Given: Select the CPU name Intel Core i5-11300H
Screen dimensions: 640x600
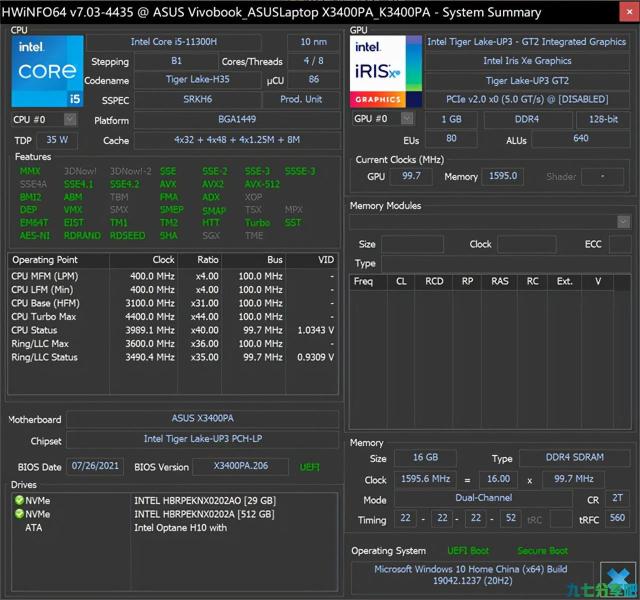Looking at the screenshot, I should pos(174,42).
